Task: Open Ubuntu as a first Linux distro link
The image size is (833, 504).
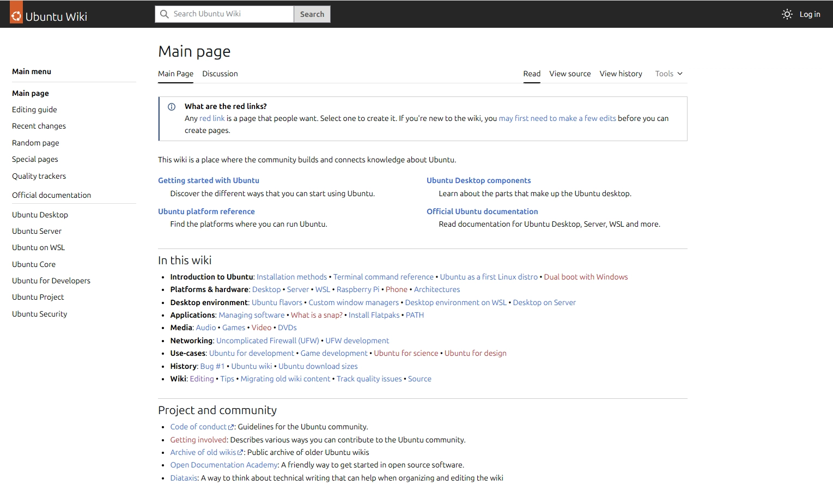Action: 489,277
